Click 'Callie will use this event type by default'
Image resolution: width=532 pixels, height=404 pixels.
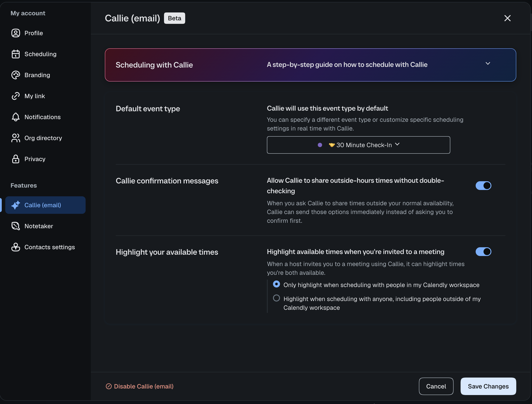coord(327,108)
